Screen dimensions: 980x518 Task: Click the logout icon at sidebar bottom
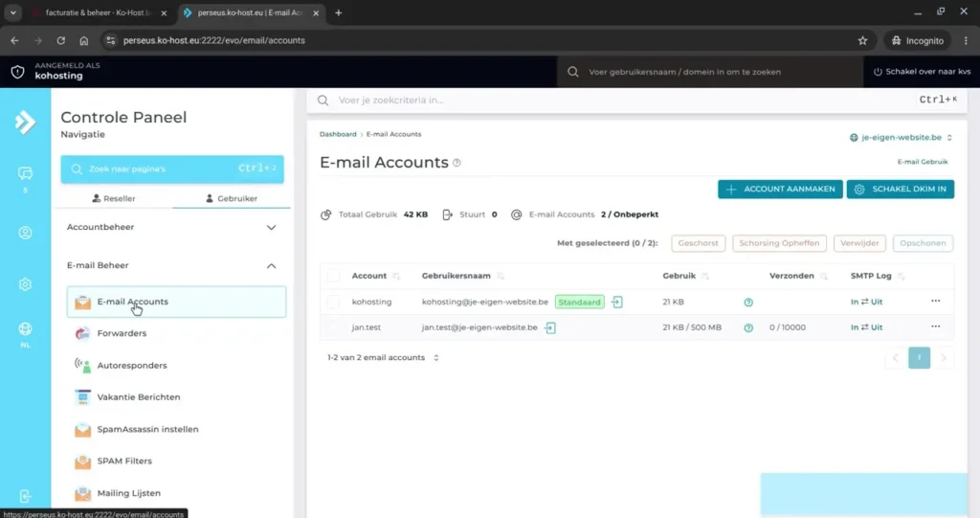[25, 496]
